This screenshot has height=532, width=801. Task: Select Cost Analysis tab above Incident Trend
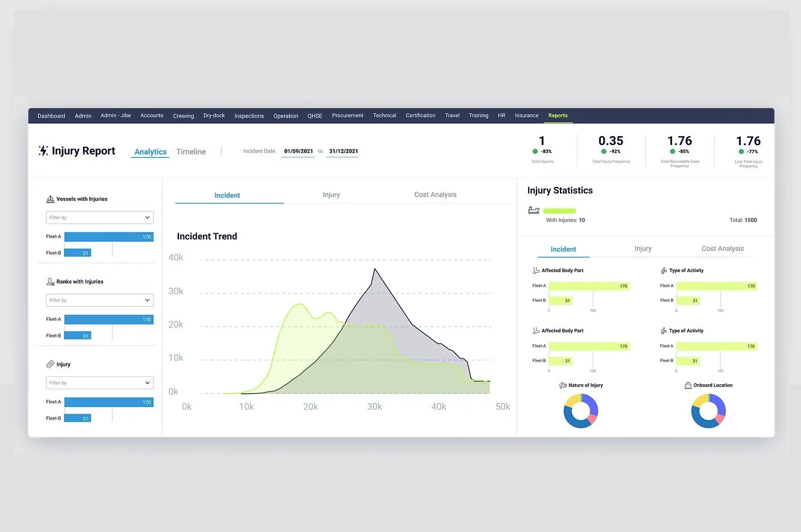tap(435, 195)
